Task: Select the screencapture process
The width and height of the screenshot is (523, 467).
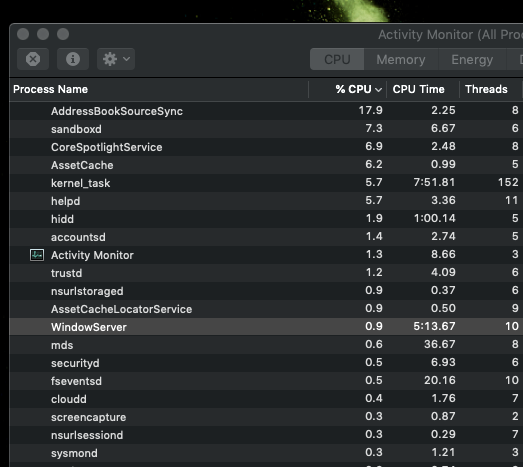Action: tap(266, 417)
